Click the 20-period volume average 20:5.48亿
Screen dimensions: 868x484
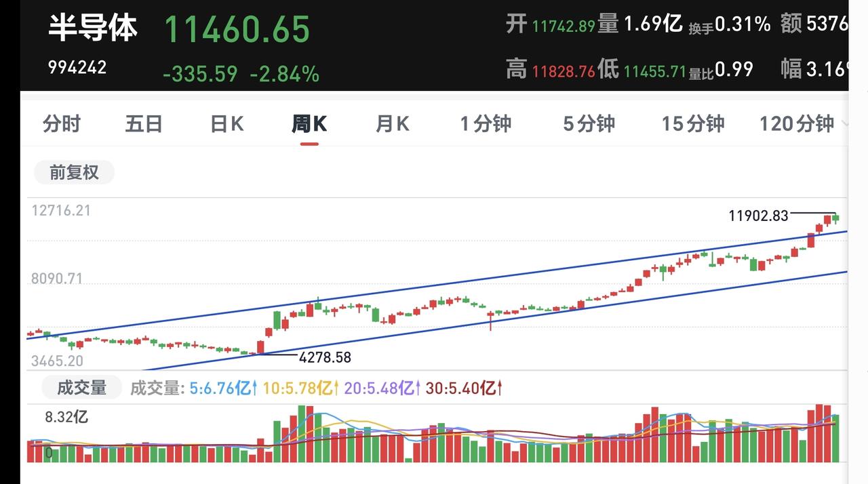pyautogui.click(x=382, y=388)
